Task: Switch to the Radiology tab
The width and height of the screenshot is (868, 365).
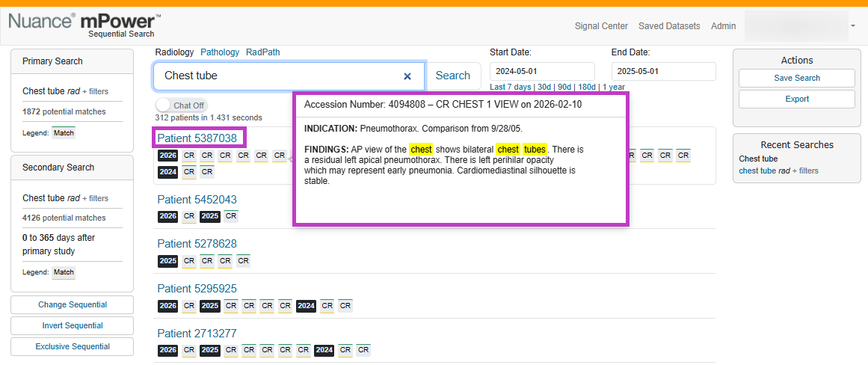Action: coord(174,52)
